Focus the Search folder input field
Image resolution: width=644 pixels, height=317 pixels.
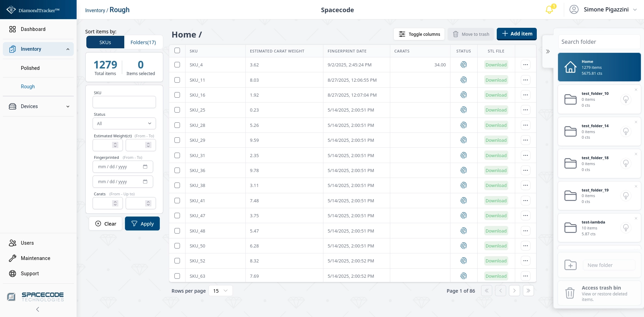coord(599,42)
